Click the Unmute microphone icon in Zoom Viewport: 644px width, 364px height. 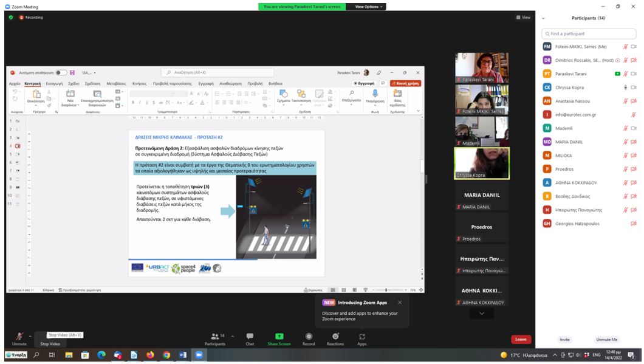19,336
